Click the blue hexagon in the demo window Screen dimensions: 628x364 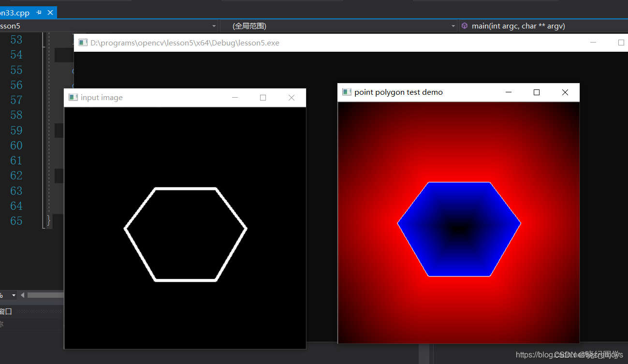point(459,229)
